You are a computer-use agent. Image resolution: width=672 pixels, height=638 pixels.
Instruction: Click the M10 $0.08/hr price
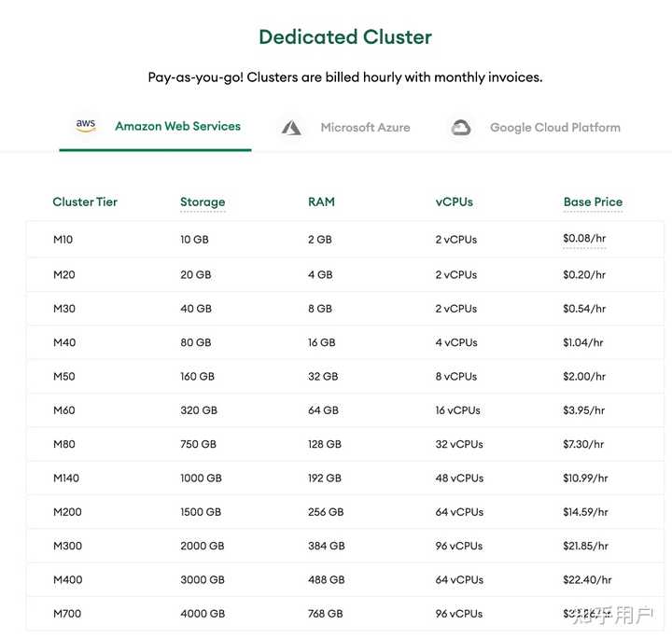[x=584, y=239]
